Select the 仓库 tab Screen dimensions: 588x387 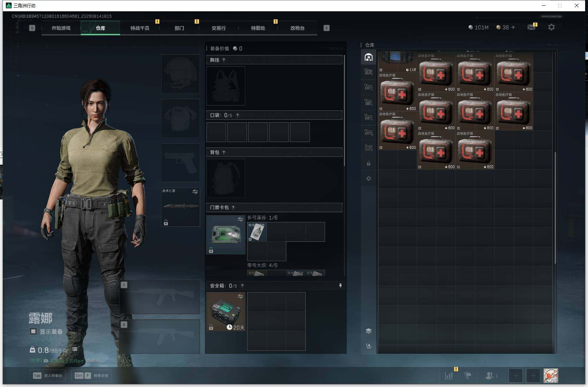click(x=100, y=28)
